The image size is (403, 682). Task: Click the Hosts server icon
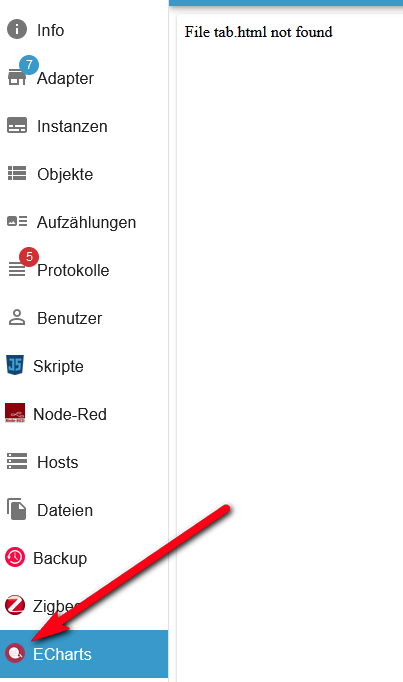pos(17,461)
